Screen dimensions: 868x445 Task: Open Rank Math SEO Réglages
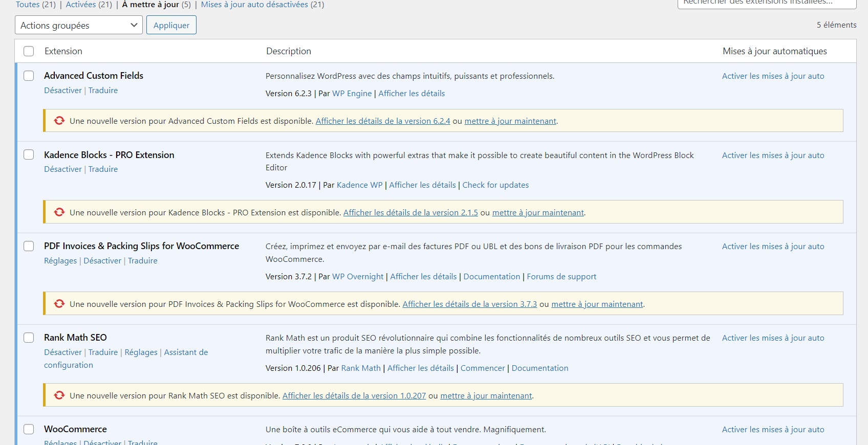click(141, 352)
